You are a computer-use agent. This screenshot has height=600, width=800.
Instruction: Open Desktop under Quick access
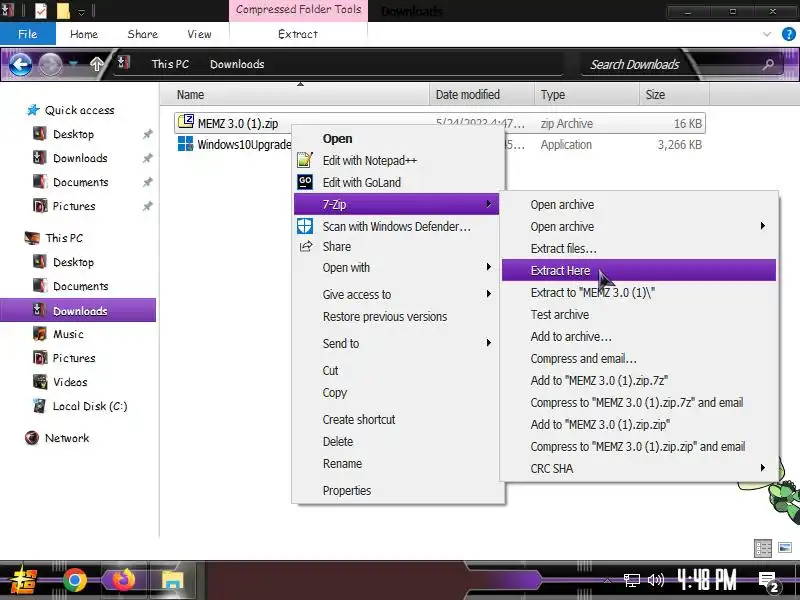[73, 134]
